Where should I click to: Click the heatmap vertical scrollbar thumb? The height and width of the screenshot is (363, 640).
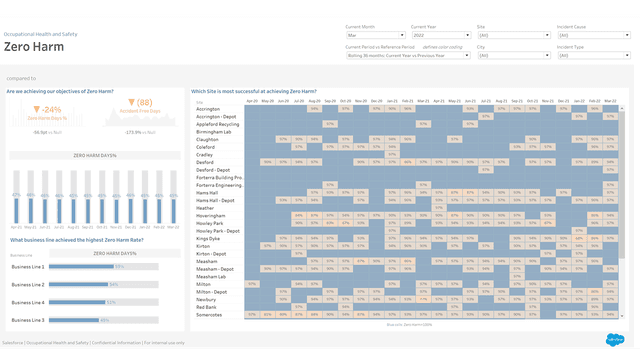tap(622, 185)
